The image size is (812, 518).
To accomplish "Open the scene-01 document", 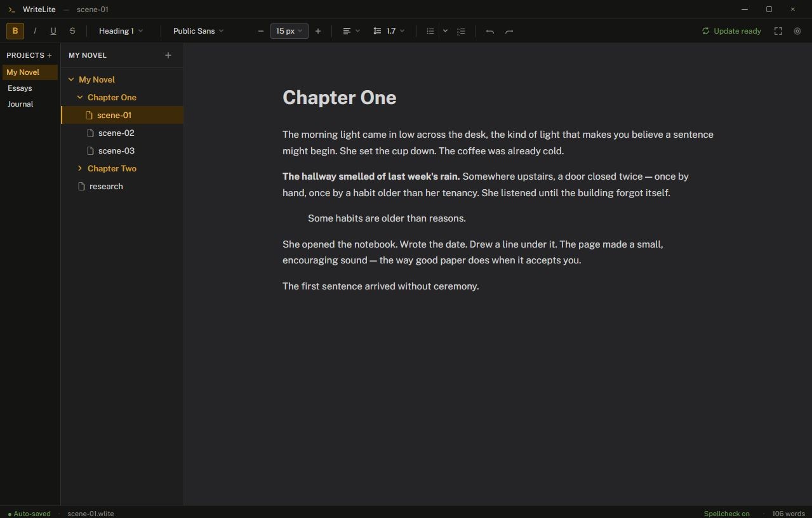I will [x=122, y=115].
